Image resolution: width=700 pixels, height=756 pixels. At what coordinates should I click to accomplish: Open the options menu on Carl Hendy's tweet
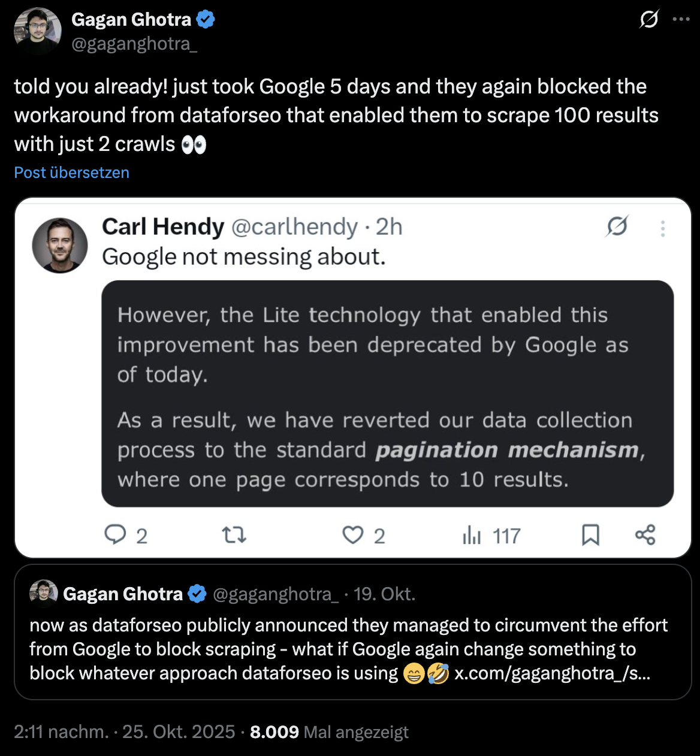click(663, 228)
